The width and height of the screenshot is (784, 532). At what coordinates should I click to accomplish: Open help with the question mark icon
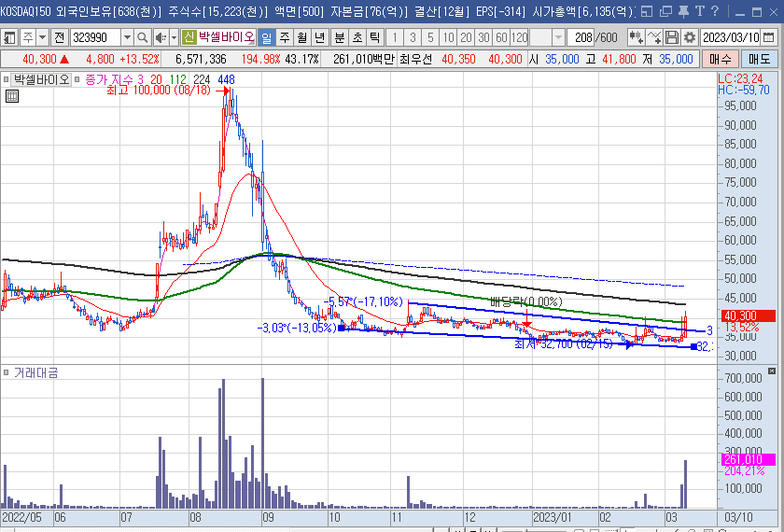(x=715, y=11)
